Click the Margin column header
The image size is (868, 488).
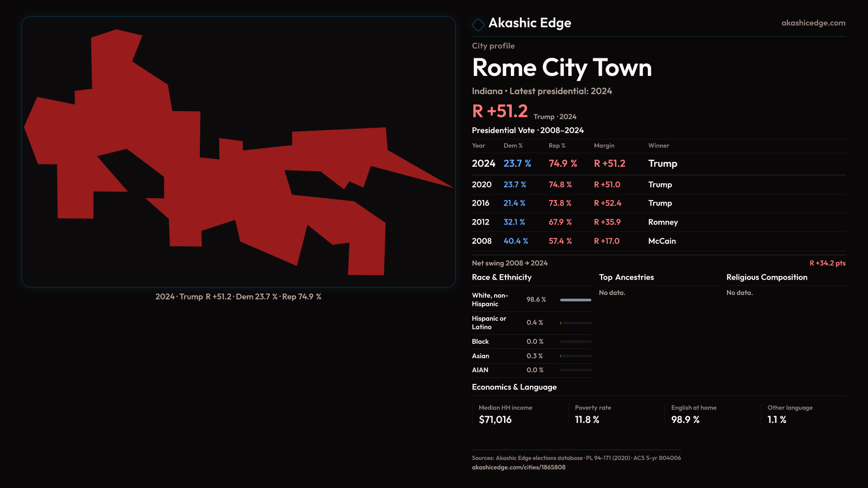604,146
